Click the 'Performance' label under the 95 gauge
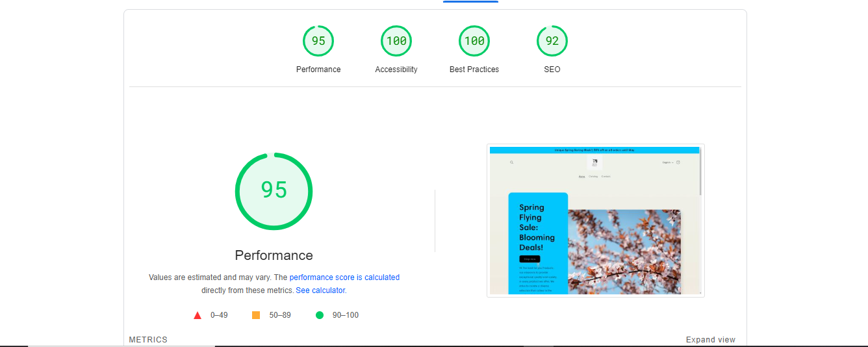 coord(318,70)
